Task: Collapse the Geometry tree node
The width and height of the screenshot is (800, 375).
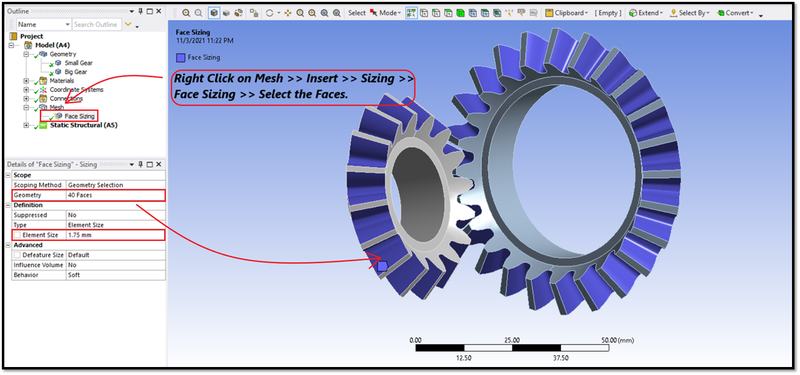Action: click(26, 54)
